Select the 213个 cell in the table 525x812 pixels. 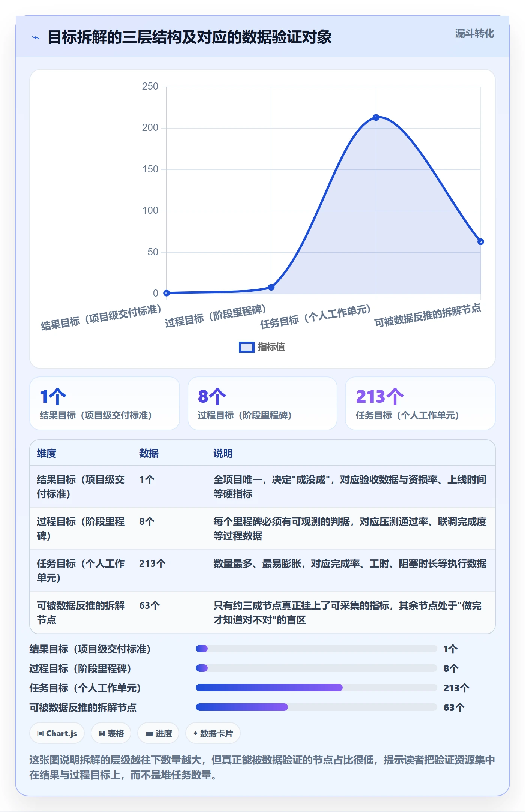click(152, 563)
